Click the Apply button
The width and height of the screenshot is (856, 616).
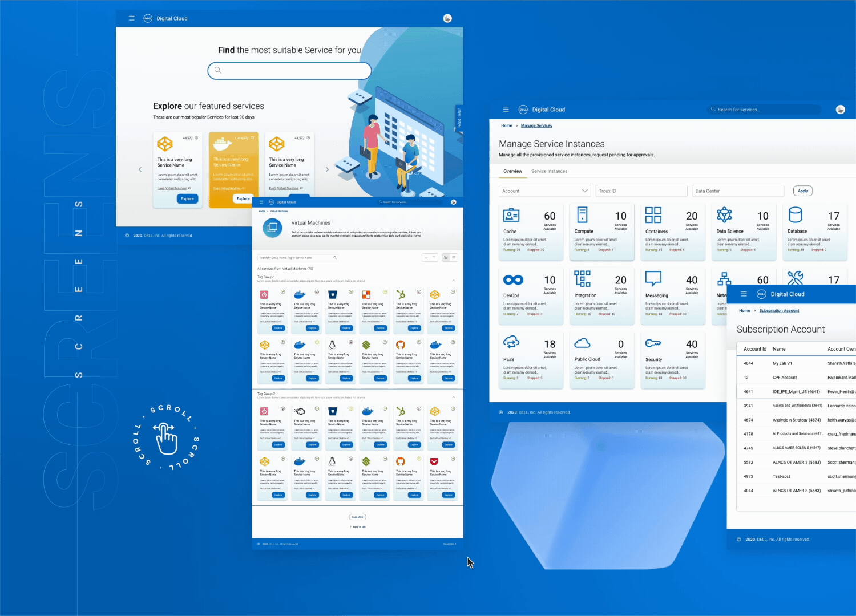[x=803, y=191]
